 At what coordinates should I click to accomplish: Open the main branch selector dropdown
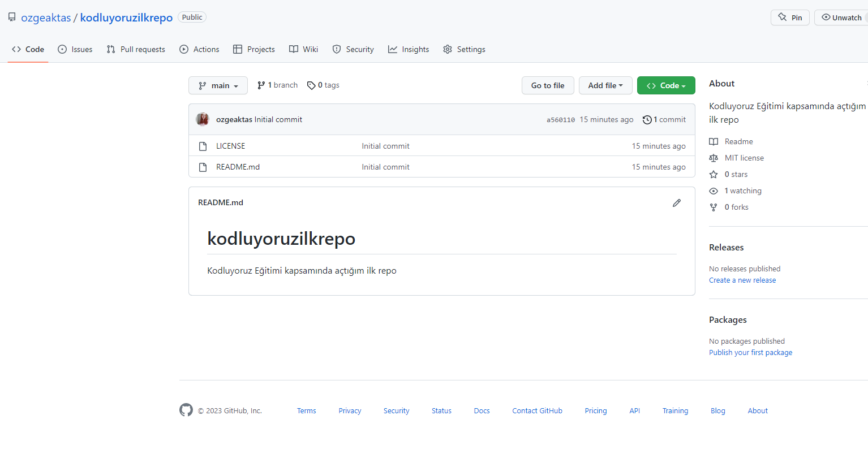coord(218,85)
